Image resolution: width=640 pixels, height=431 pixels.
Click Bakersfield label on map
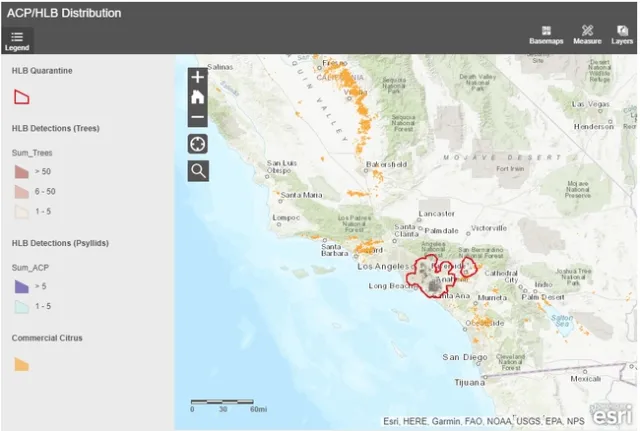click(387, 164)
